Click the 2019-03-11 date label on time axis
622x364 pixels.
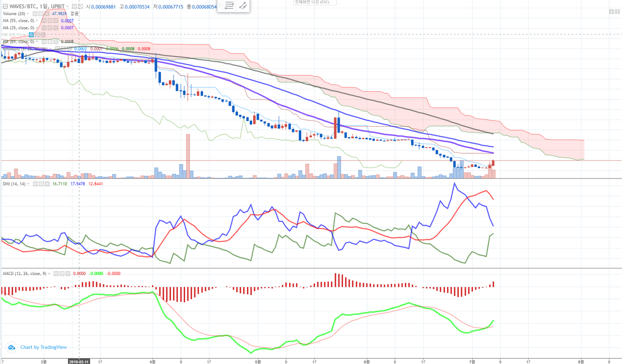click(79, 361)
